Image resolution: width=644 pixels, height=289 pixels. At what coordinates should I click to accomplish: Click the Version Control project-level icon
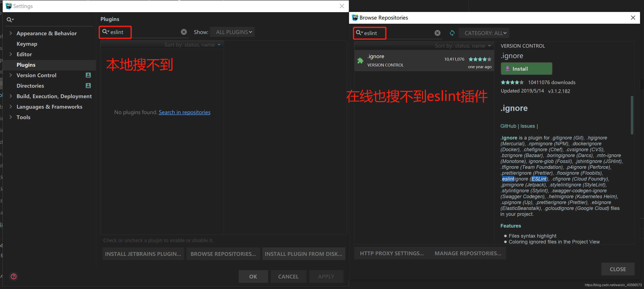coord(88,75)
